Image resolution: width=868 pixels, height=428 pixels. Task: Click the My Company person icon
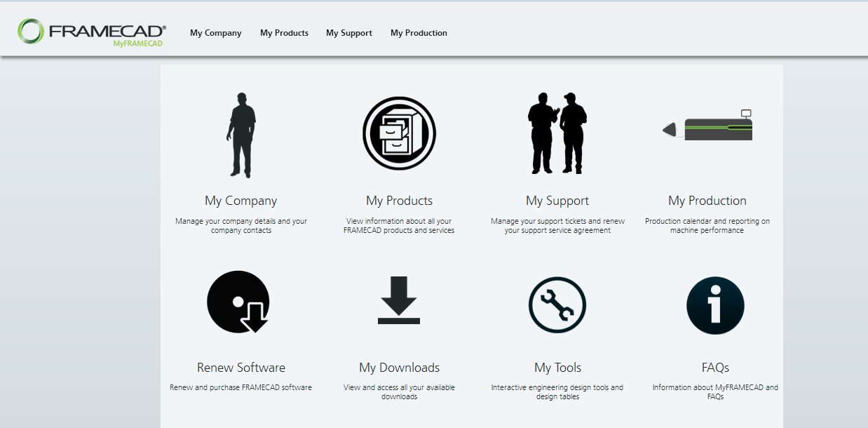tap(241, 133)
